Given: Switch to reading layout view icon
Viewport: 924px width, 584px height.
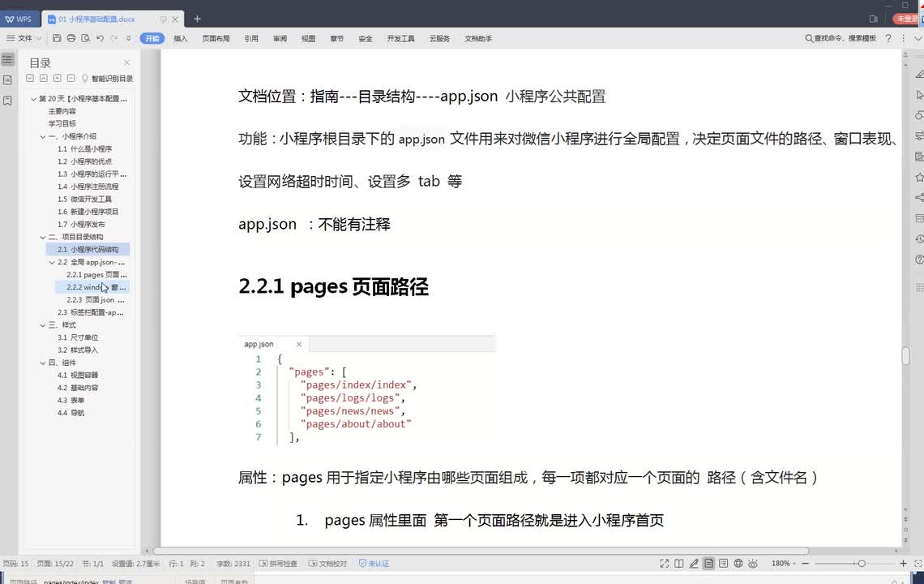Looking at the screenshot, I should click(x=679, y=564).
